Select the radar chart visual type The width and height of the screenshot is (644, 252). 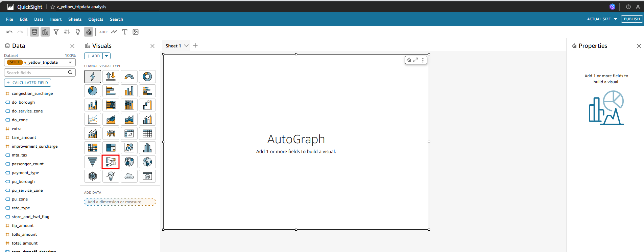pyautogui.click(x=92, y=176)
